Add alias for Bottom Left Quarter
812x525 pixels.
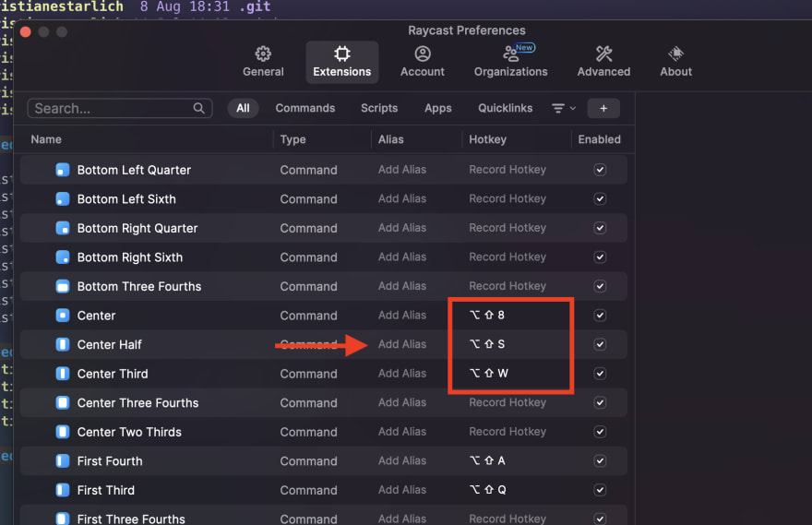point(402,170)
